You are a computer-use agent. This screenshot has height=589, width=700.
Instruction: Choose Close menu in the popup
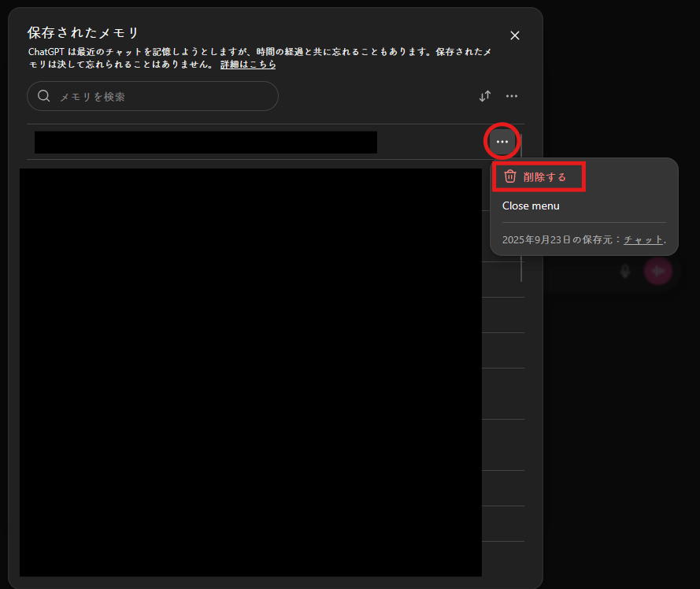click(531, 206)
